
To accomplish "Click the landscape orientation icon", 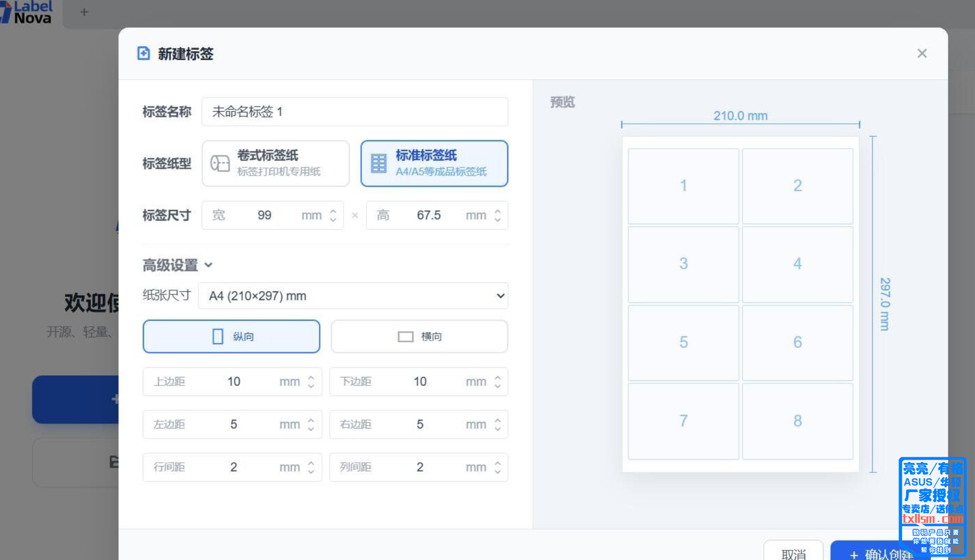I will tap(405, 336).
